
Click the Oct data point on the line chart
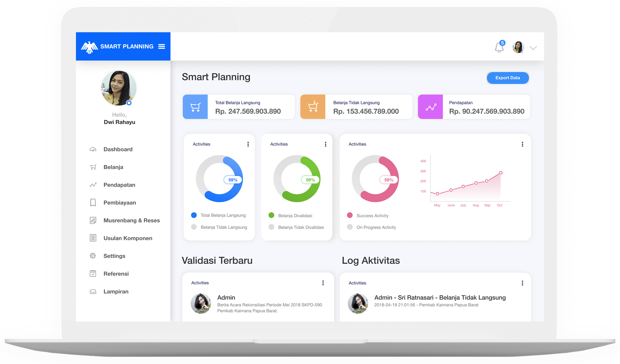[x=501, y=173]
